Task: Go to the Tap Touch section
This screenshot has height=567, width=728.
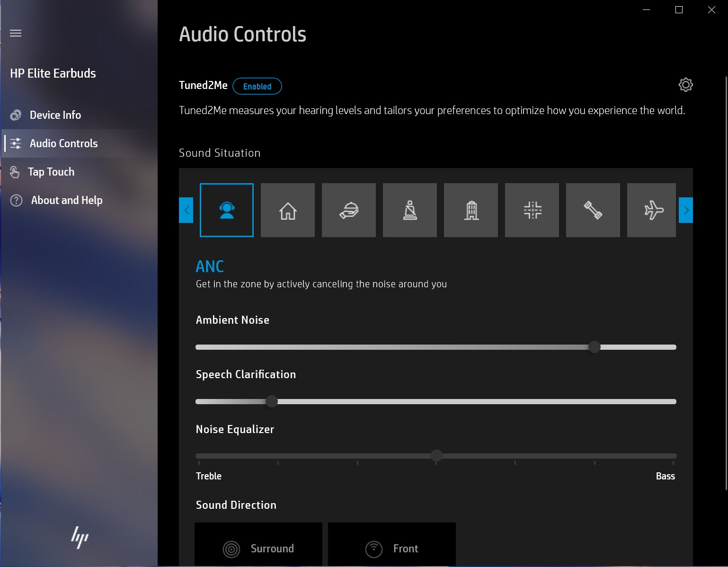Action: [51, 172]
